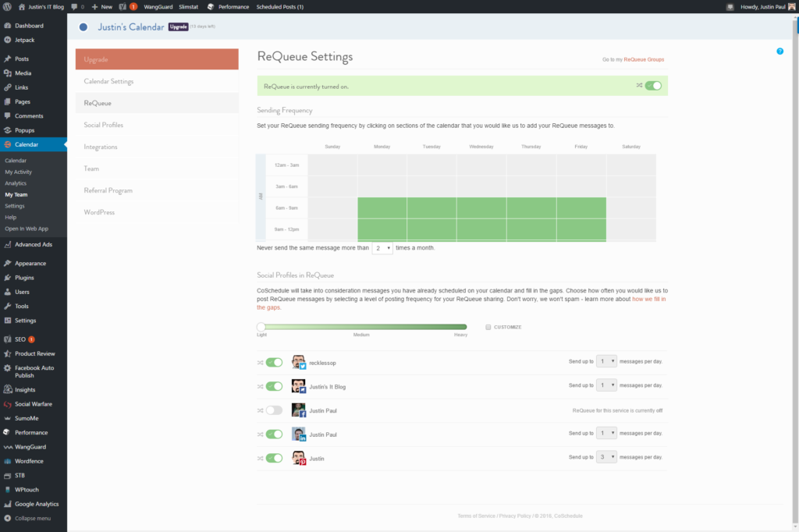Click the Advanced Ads chart icon
799x532 pixels.
[x=8, y=245]
